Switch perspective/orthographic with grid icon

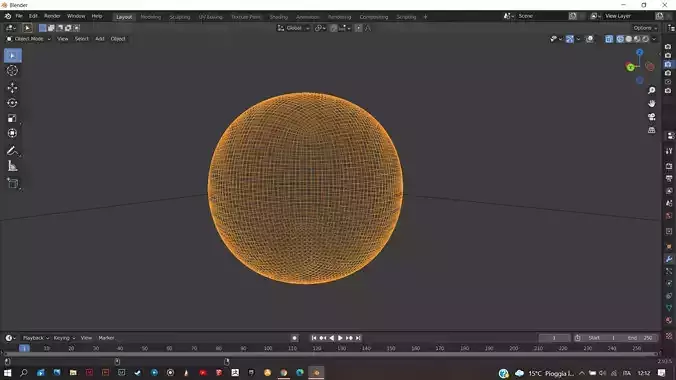651,130
